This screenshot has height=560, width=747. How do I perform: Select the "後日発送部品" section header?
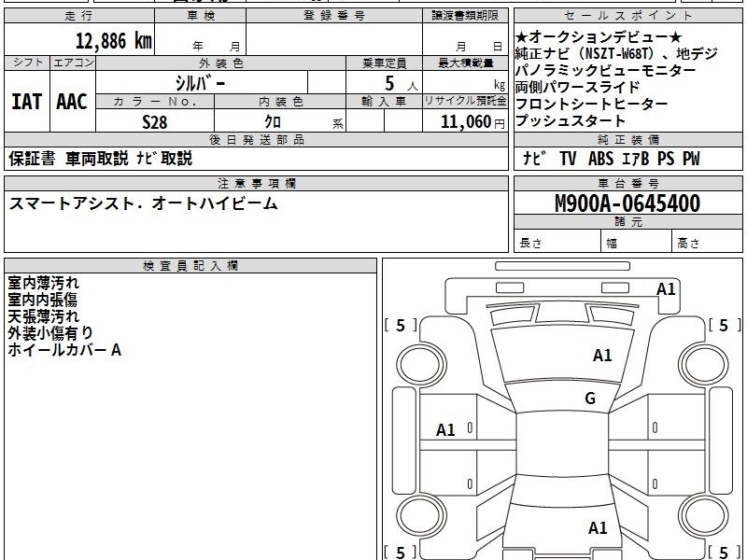[x=256, y=139]
